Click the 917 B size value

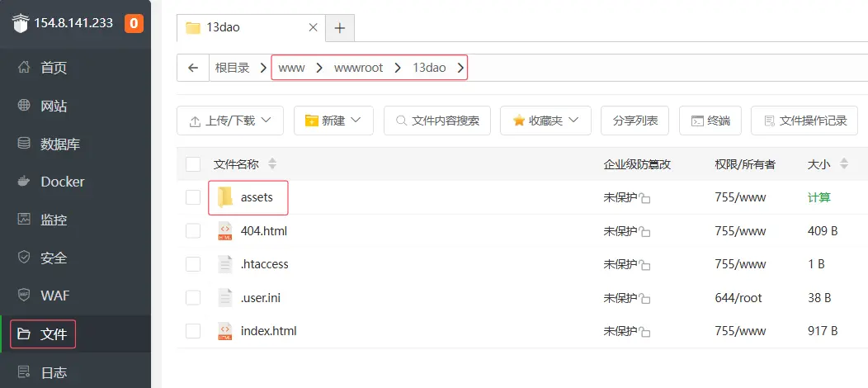point(823,331)
